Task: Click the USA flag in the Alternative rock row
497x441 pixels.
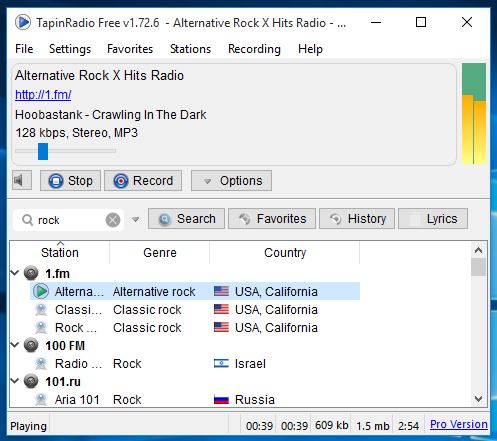Action: click(221, 292)
